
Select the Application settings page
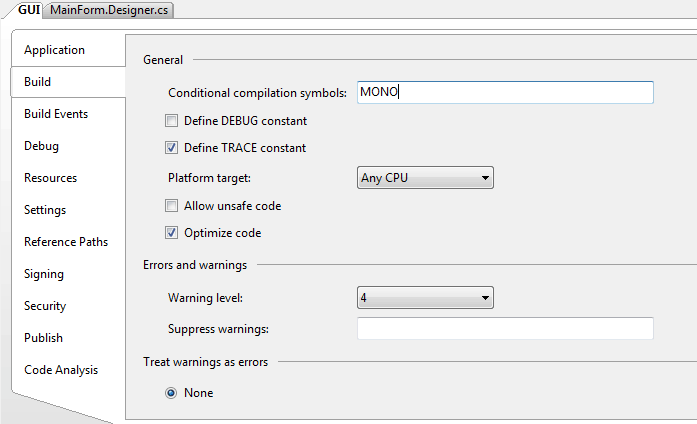(x=54, y=50)
